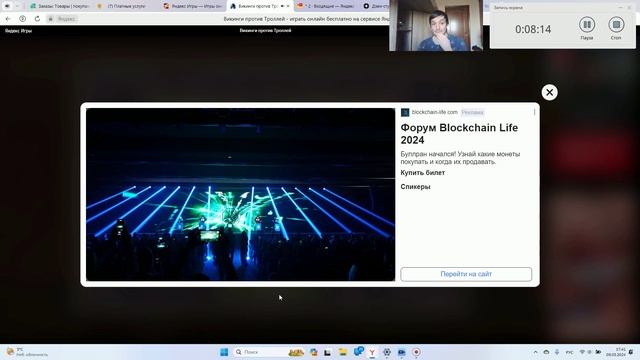The image size is (640, 360).
Task: Reload the current page
Action: point(37,19)
